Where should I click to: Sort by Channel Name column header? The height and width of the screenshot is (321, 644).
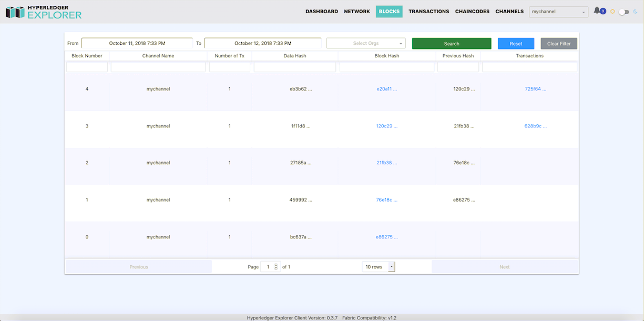coord(158,56)
